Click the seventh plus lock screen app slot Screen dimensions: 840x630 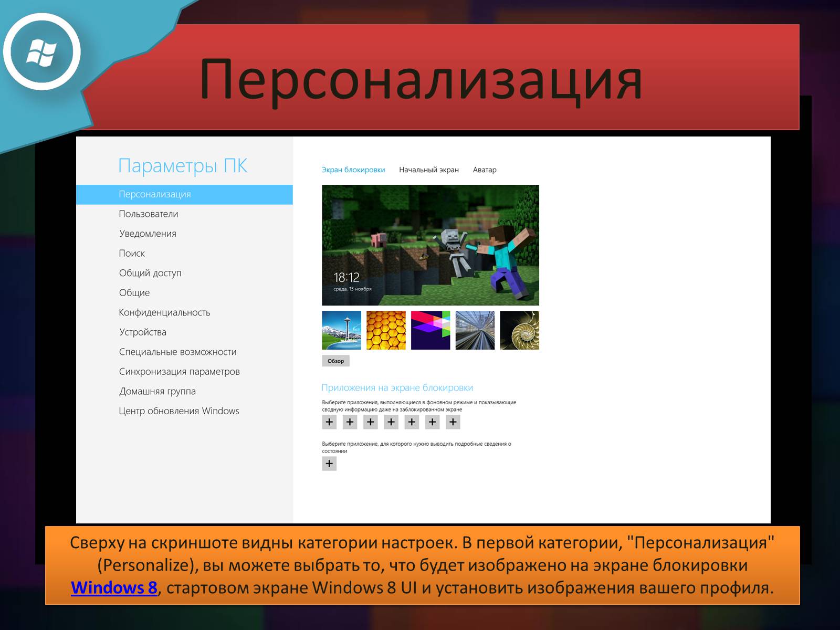453,422
